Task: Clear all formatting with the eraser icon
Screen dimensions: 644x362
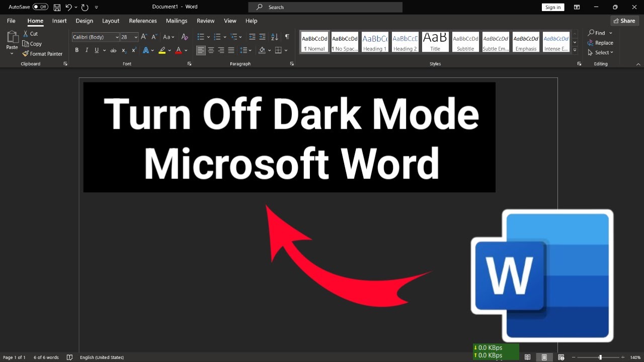Action: pyautogui.click(x=185, y=37)
